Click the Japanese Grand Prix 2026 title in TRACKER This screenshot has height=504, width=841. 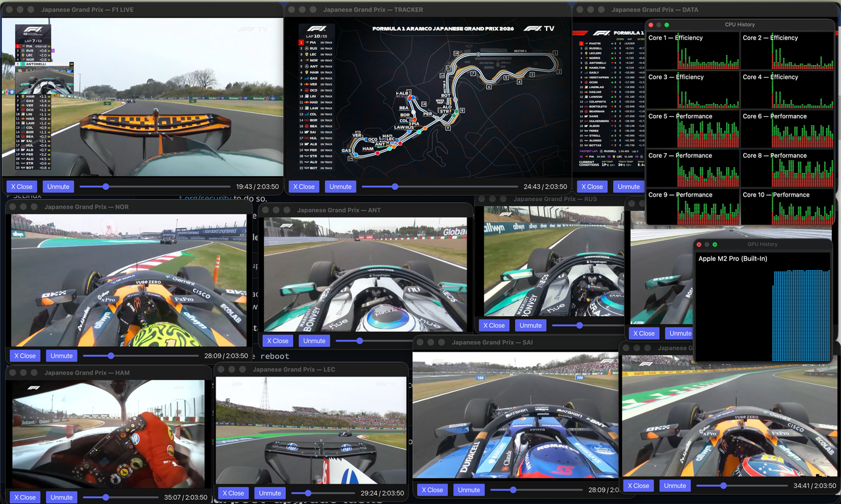coord(443,29)
